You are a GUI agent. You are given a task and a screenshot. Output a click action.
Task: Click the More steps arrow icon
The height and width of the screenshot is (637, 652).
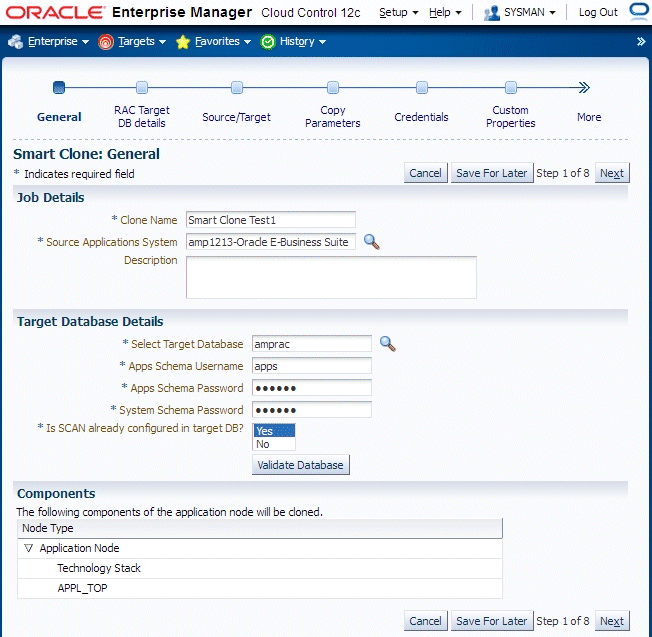tap(584, 88)
